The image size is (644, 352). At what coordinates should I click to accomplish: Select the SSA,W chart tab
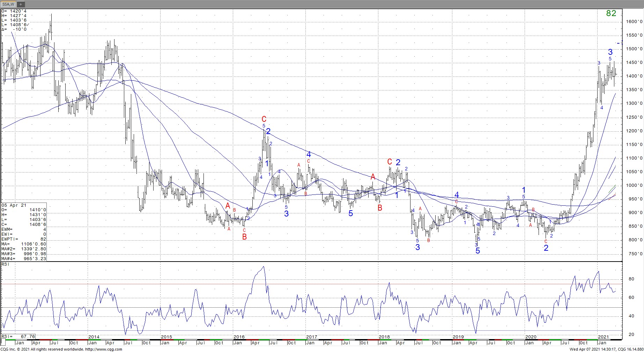pos(8,4)
